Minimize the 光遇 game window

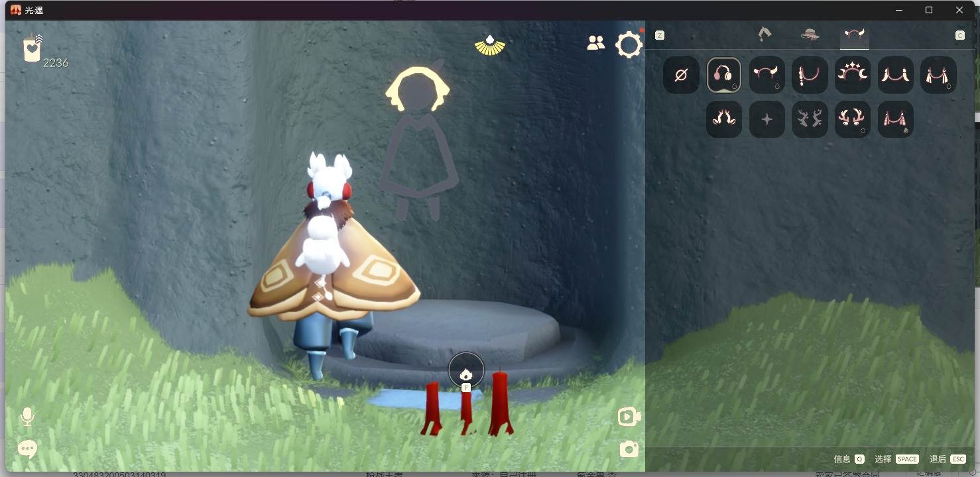coord(899,10)
